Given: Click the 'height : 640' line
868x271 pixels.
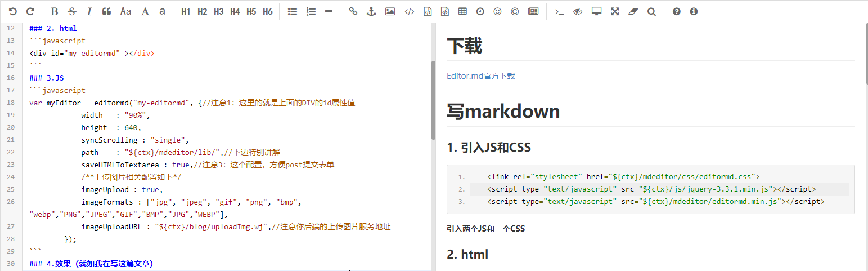Looking at the screenshot, I should (x=111, y=127).
